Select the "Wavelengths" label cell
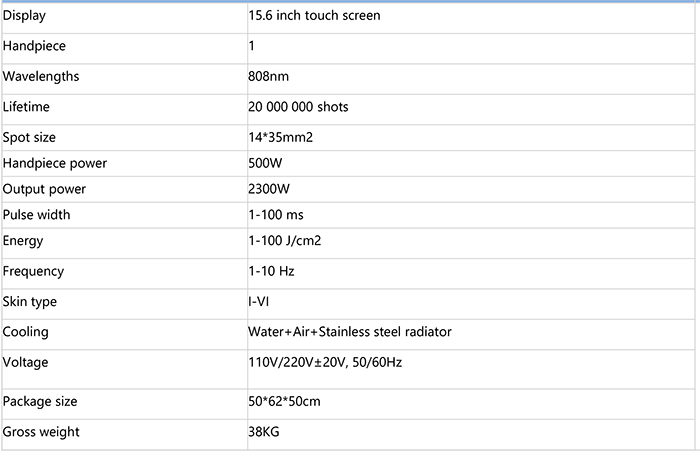Image resolution: width=700 pixels, height=452 pixels. [x=40, y=76]
